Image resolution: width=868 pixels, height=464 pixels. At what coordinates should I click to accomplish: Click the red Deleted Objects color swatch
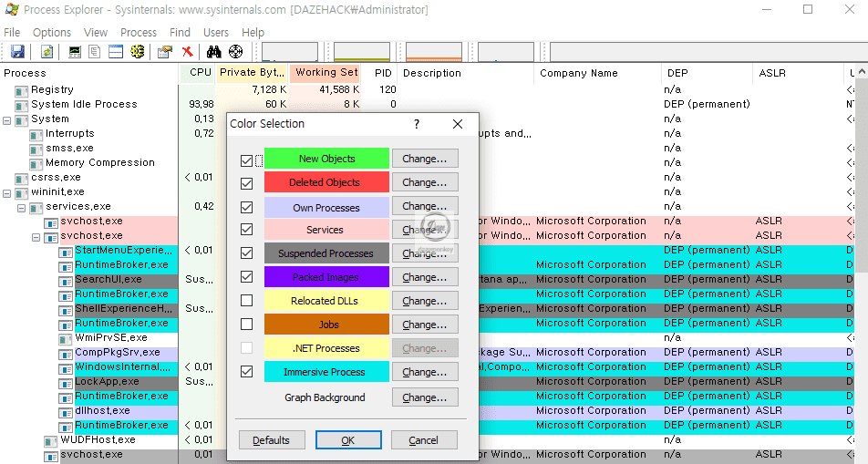click(x=326, y=182)
